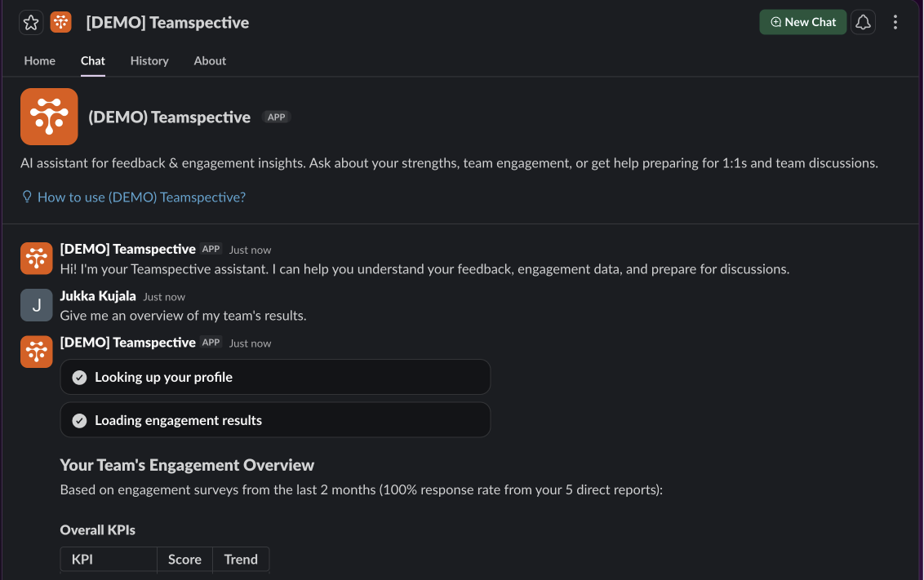Start a conversation with New Chat button
Viewport: 924px width, 580px height.
coord(802,22)
